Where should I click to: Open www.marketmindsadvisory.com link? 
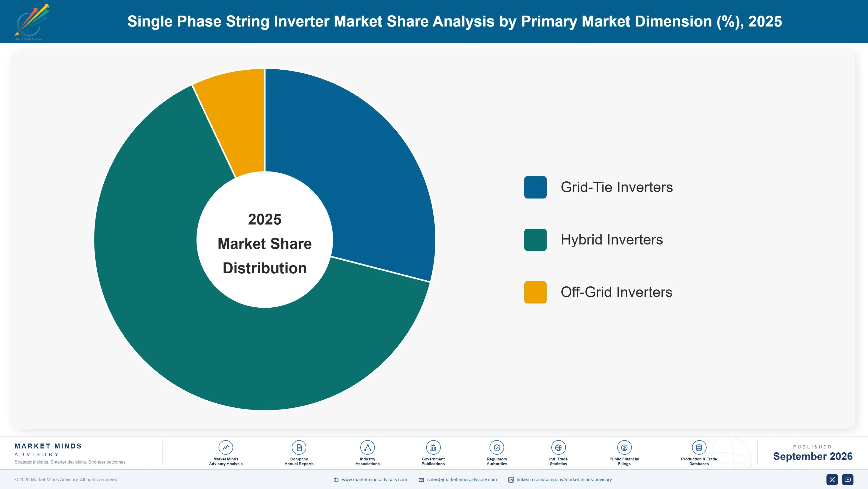coord(374,480)
